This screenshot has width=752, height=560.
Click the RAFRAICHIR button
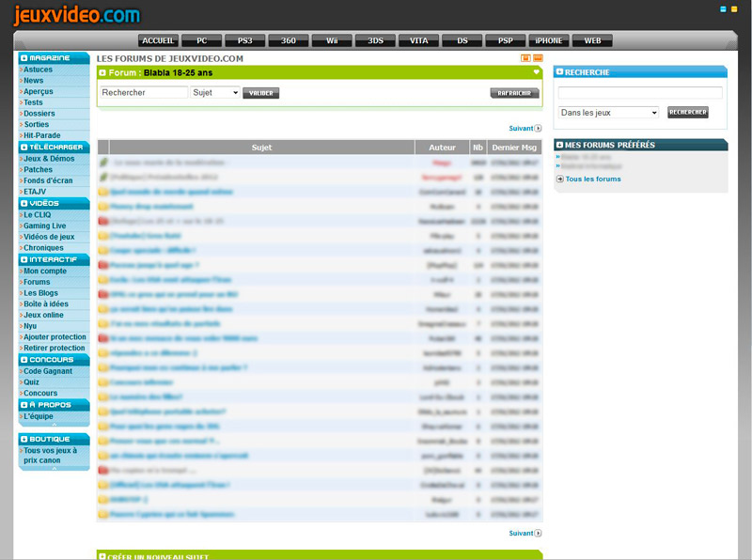pyautogui.click(x=514, y=93)
